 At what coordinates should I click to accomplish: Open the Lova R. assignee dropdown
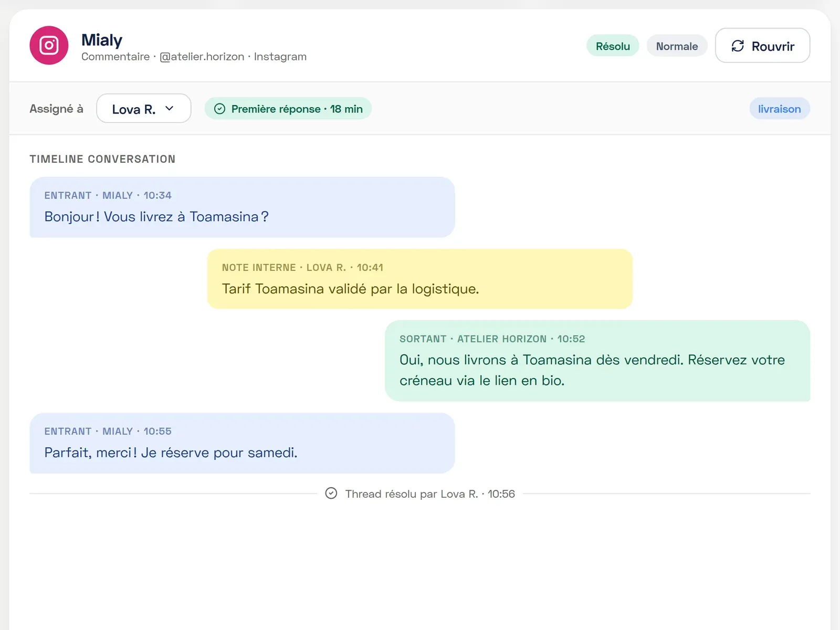coord(144,108)
